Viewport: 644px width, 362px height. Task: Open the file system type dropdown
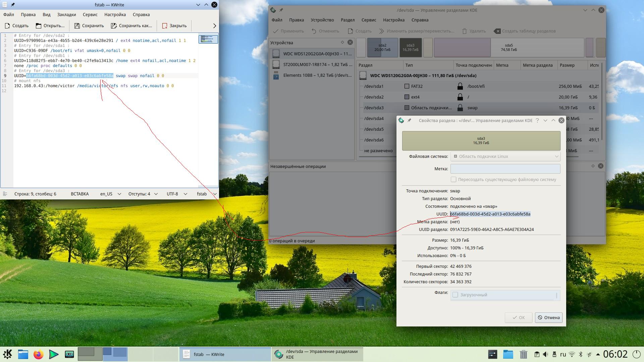pyautogui.click(x=505, y=157)
